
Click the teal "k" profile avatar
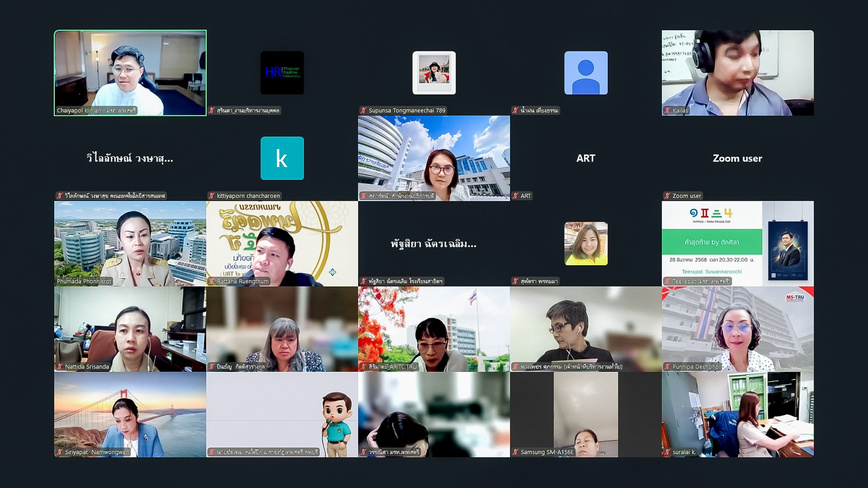(x=282, y=158)
